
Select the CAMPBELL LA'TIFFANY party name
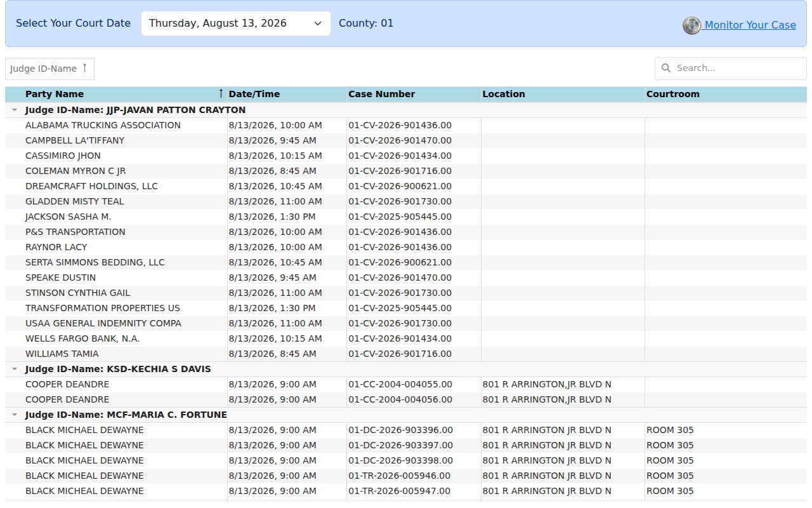(x=75, y=140)
